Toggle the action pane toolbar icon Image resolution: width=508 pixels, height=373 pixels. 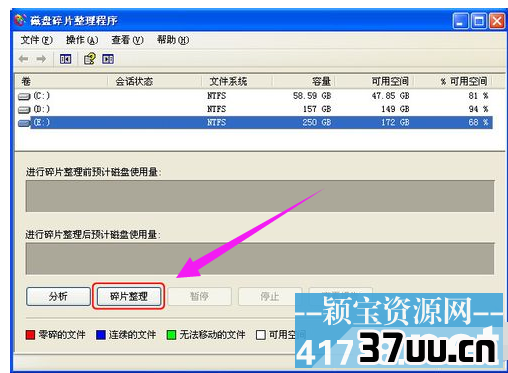point(108,59)
